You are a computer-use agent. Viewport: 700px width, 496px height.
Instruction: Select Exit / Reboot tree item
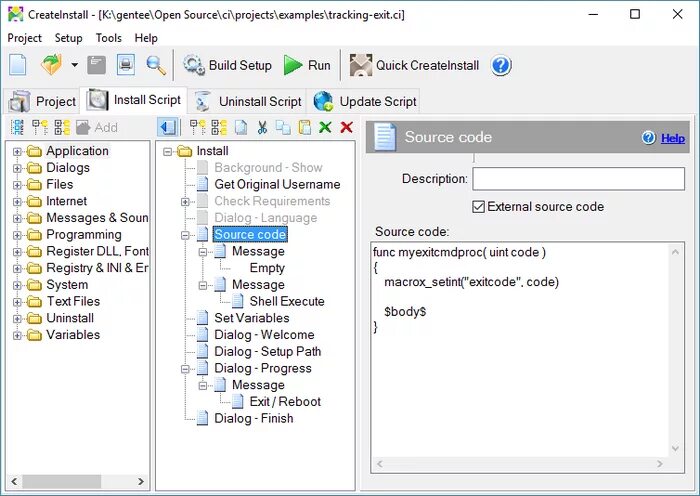pos(285,402)
